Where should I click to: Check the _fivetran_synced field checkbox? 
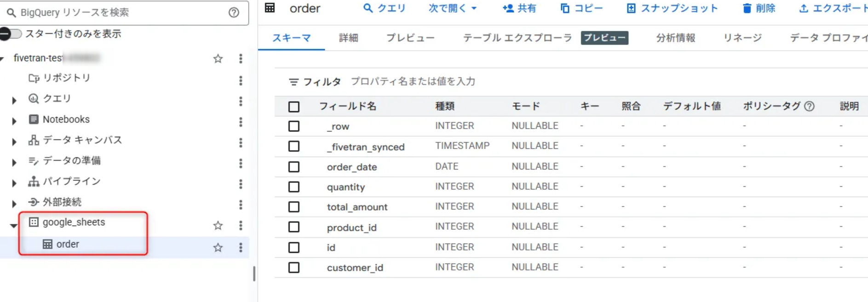pos(294,146)
